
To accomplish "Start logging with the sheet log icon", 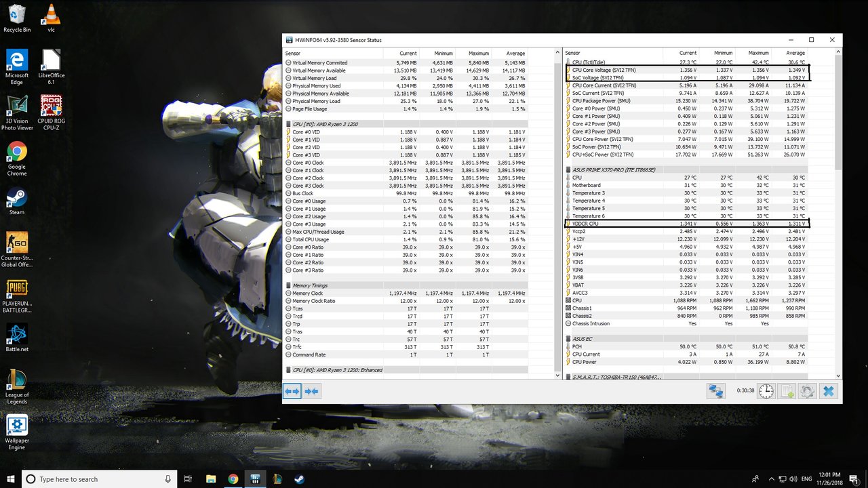I will click(x=787, y=391).
